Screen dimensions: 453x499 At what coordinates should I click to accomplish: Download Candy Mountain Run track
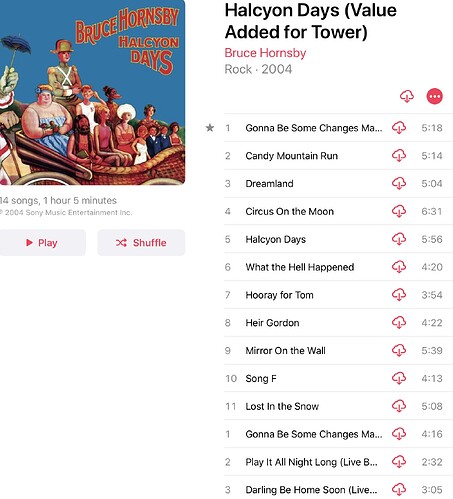(399, 155)
